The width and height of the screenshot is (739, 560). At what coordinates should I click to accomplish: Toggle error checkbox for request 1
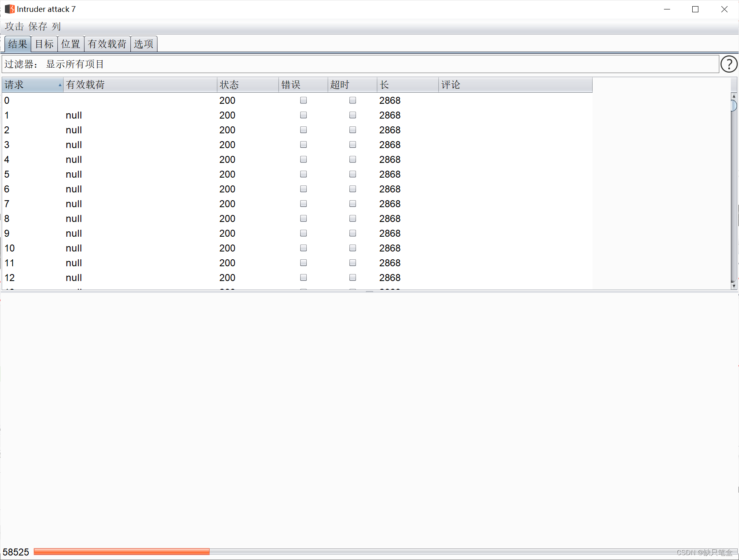tap(303, 115)
